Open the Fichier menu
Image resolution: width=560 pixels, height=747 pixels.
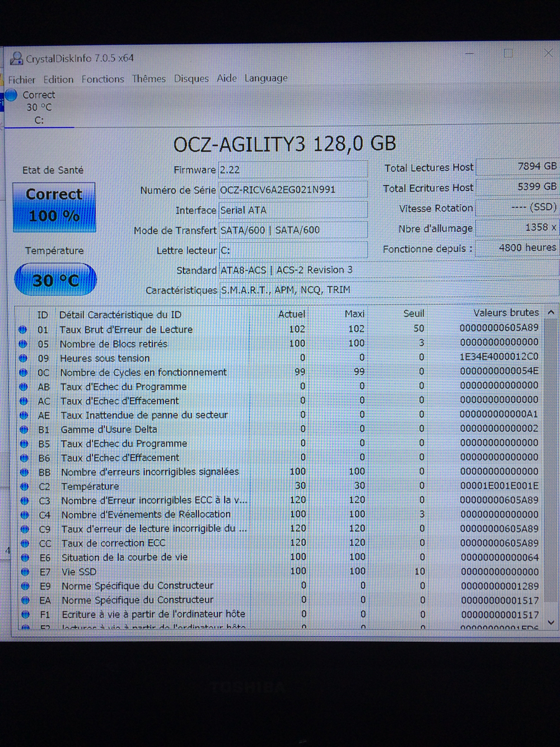(x=22, y=80)
